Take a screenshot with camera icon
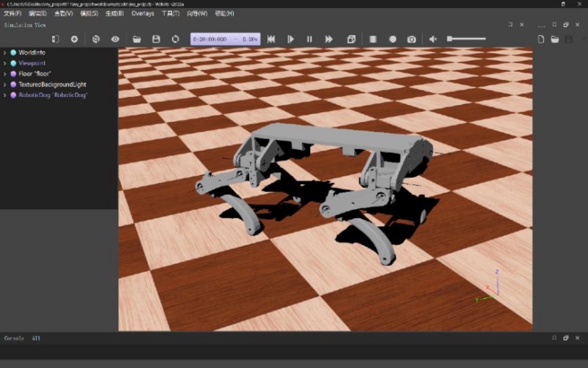Image resolution: width=588 pixels, height=368 pixels. 412,39
